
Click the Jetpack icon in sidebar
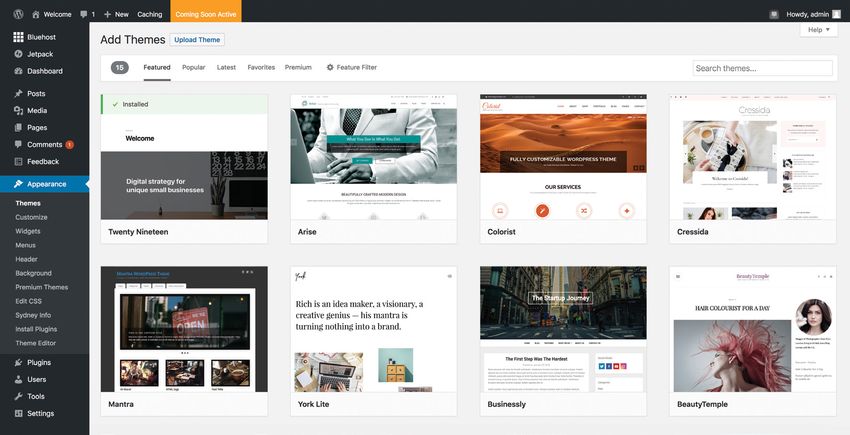[x=18, y=54]
